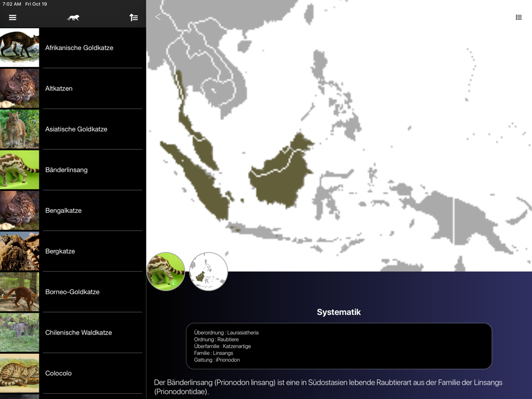Tap the Bengalkatze thumbnail
The height and width of the screenshot is (399, 532).
[19, 210]
